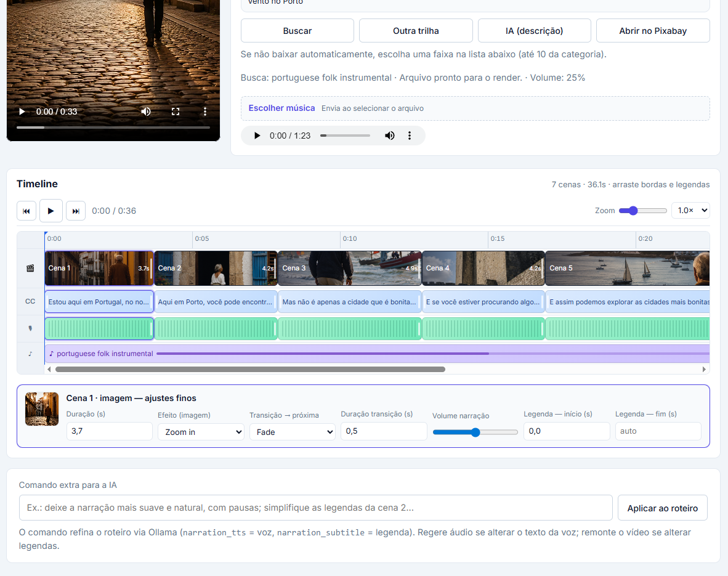
Task: Click the Buscar button
Action: click(x=297, y=31)
